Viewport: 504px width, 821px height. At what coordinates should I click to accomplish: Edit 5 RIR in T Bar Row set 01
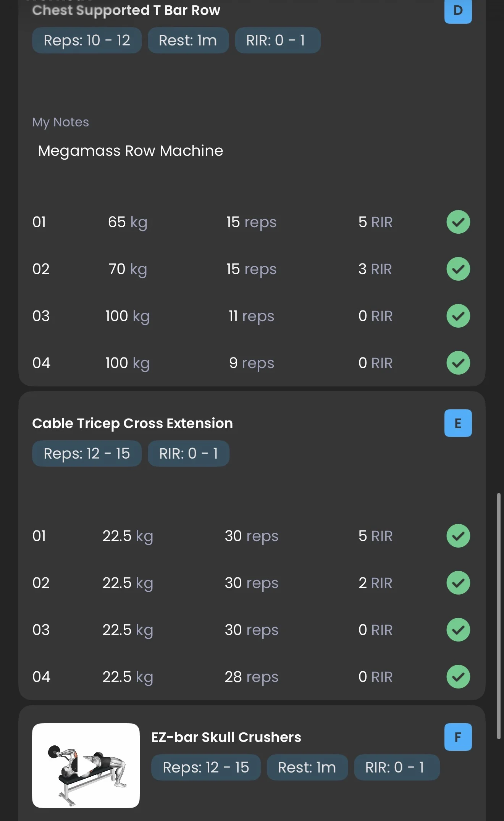point(375,222)
